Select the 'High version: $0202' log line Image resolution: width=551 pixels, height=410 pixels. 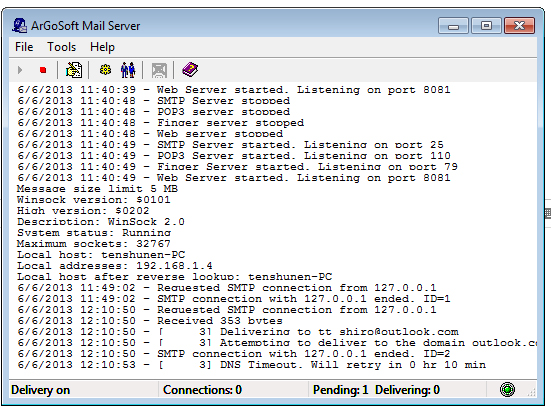pos(83,211)
